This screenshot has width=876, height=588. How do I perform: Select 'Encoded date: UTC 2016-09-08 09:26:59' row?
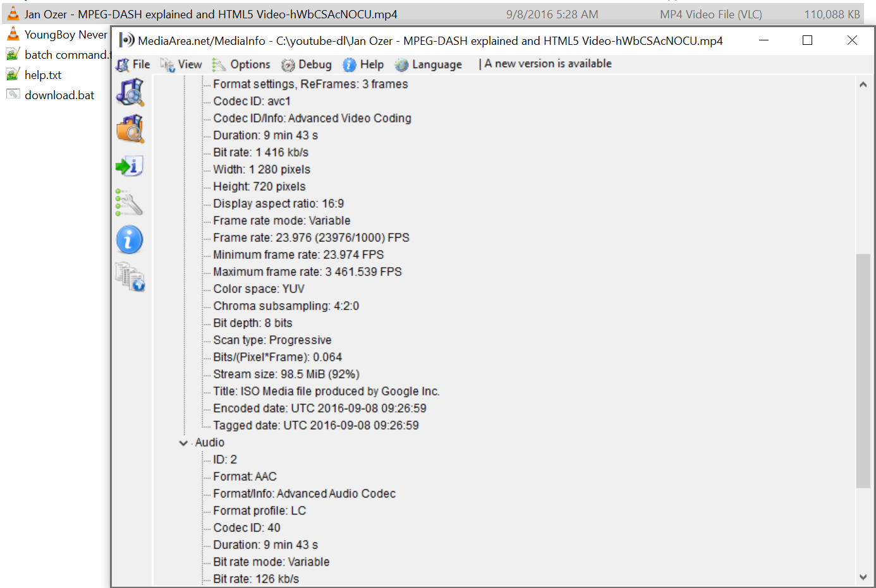[320, 408]
